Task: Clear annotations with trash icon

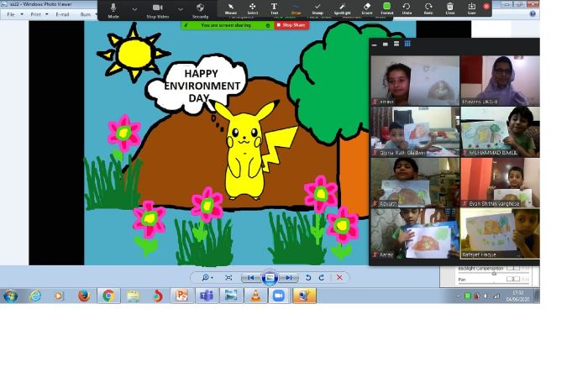Action: (450, 9)
